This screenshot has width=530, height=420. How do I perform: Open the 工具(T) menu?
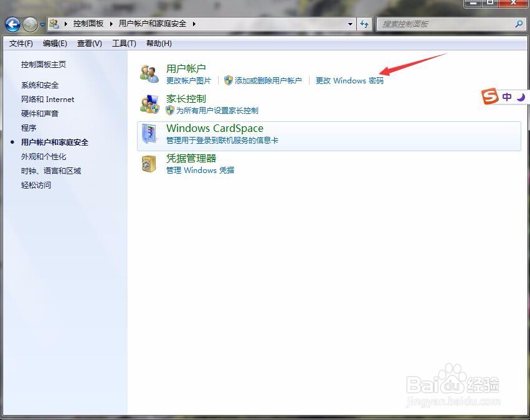pos(123,44)
